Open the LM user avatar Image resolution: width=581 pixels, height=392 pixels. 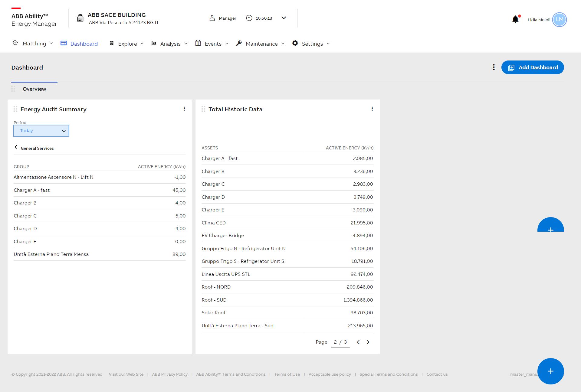559,20
